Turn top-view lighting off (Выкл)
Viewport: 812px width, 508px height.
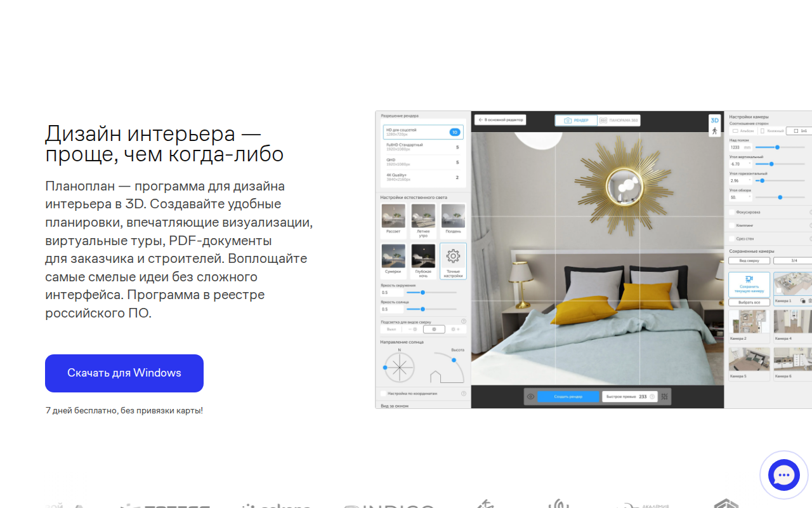click(391, 330)
